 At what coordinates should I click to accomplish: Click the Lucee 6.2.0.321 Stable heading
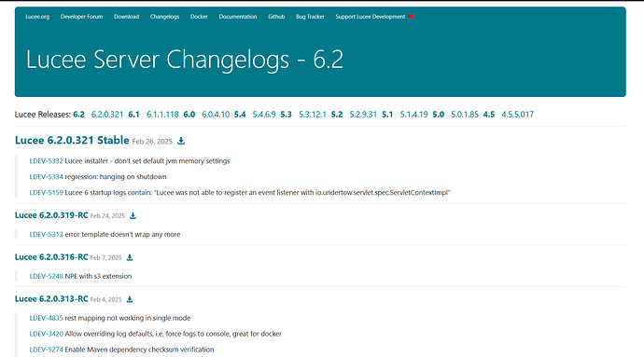[72, 141]
